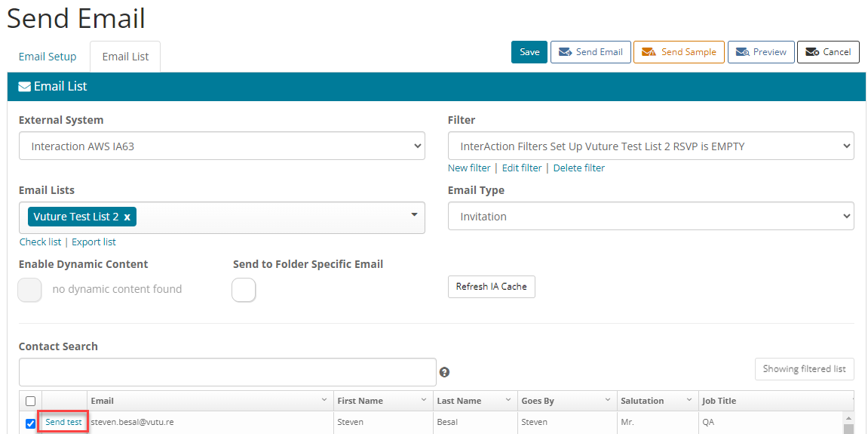Open the email Preview
This screenshot has width=868, height=434.
point(761,52)
